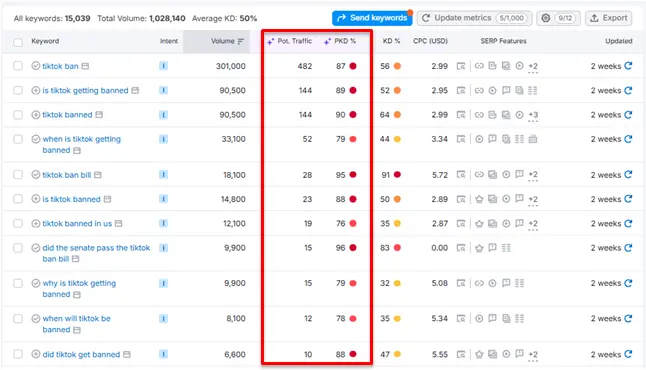This screenshot has width=646, height=370.
Task: Click the reviews star SERP feature for is tiktok banned
Action: click(x=479, y=199)
